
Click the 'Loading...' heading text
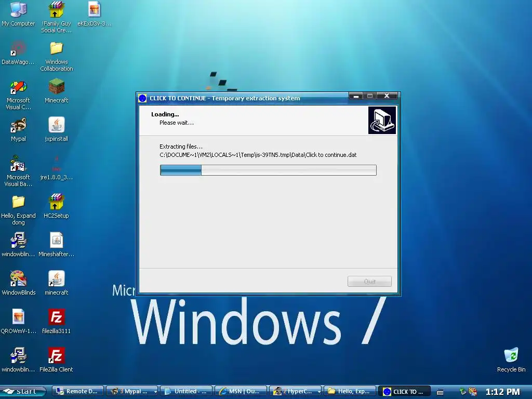click(165, 114)
